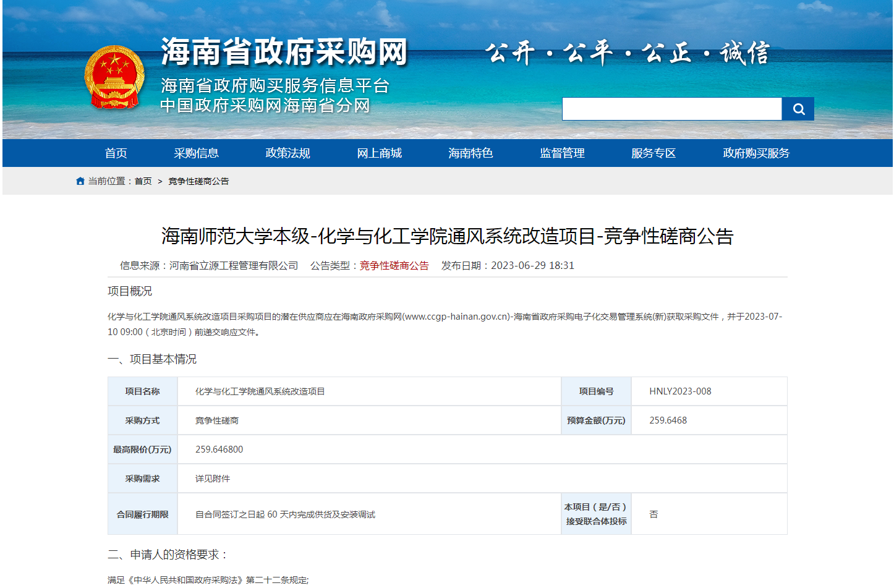
Task: Click the 公开·公平·公正·诚信 slogan
Action: [x=627, y=53]
